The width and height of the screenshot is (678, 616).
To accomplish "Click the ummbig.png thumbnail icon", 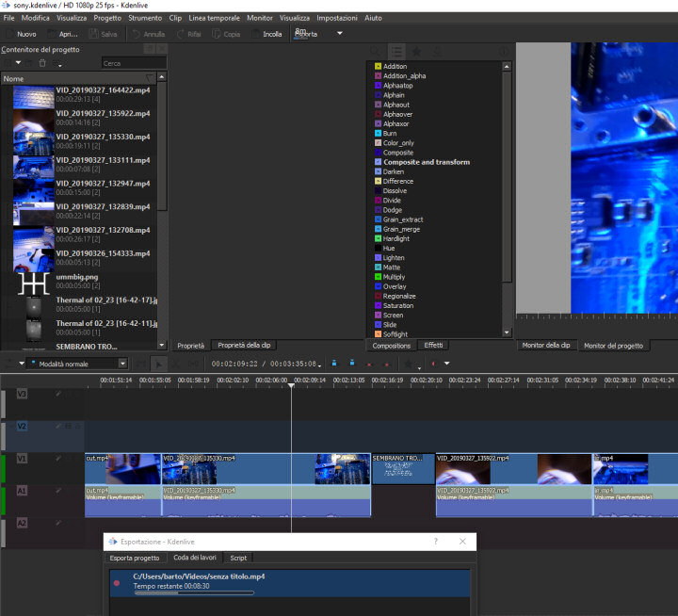I will pyautogui.click(x=33, y=284).
